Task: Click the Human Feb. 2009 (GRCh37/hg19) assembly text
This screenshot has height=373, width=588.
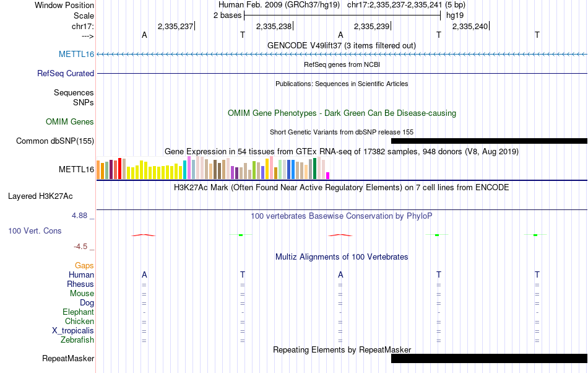Action: 279,5
